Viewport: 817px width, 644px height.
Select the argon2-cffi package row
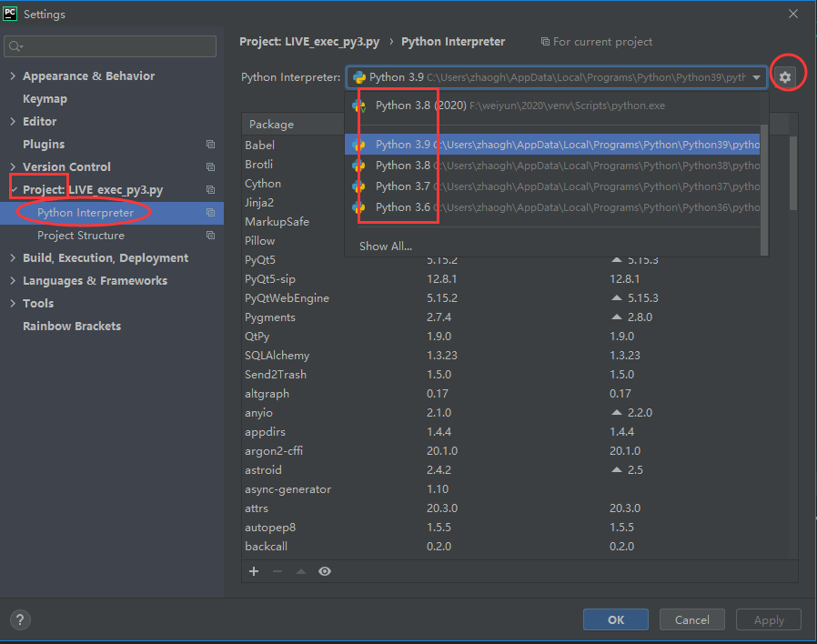coord(516,451)
